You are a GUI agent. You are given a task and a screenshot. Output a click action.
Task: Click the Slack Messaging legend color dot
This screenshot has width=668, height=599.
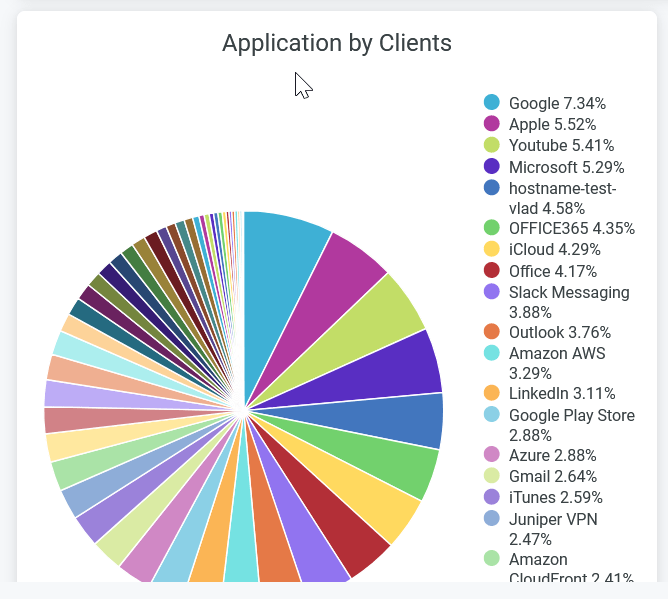click(492, 291)
